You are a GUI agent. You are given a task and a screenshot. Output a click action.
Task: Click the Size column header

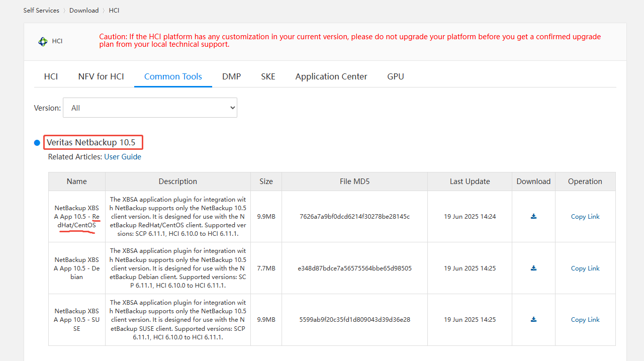[266, 182]
